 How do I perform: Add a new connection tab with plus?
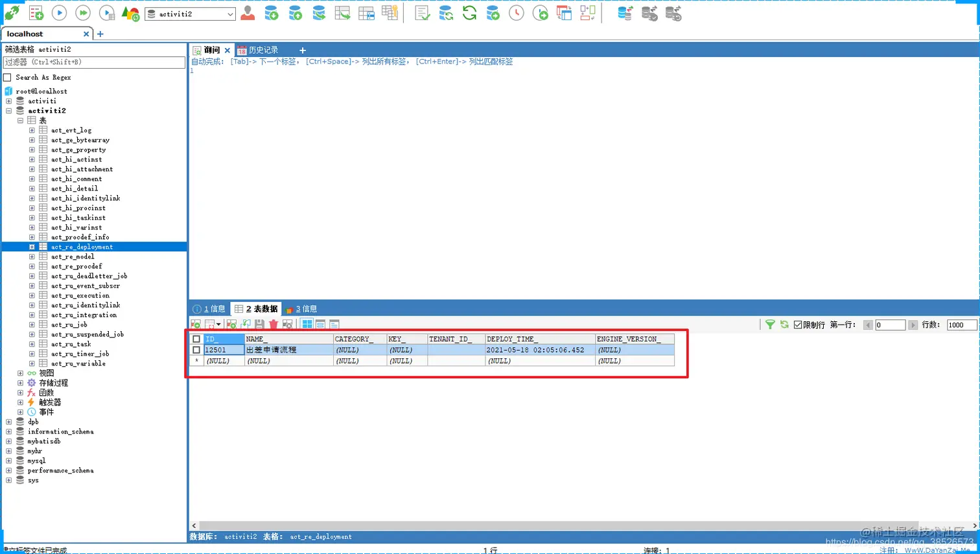click(100, 34)
